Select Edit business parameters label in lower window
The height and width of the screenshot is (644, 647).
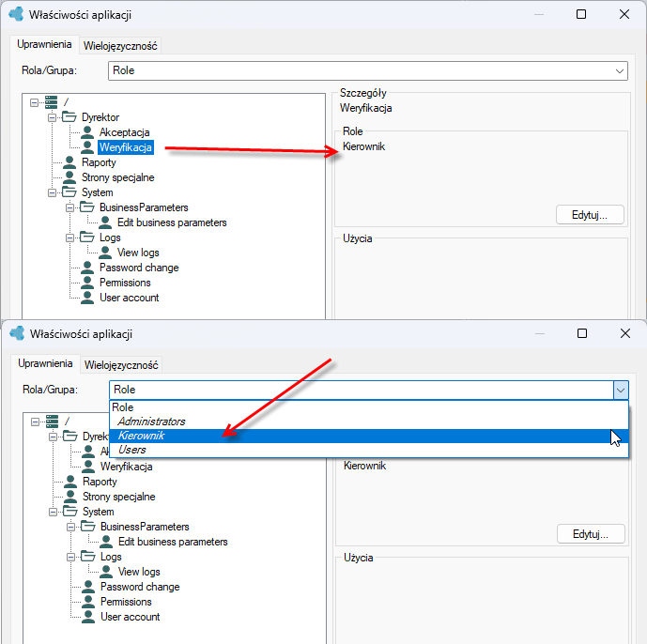coord(173,542)
